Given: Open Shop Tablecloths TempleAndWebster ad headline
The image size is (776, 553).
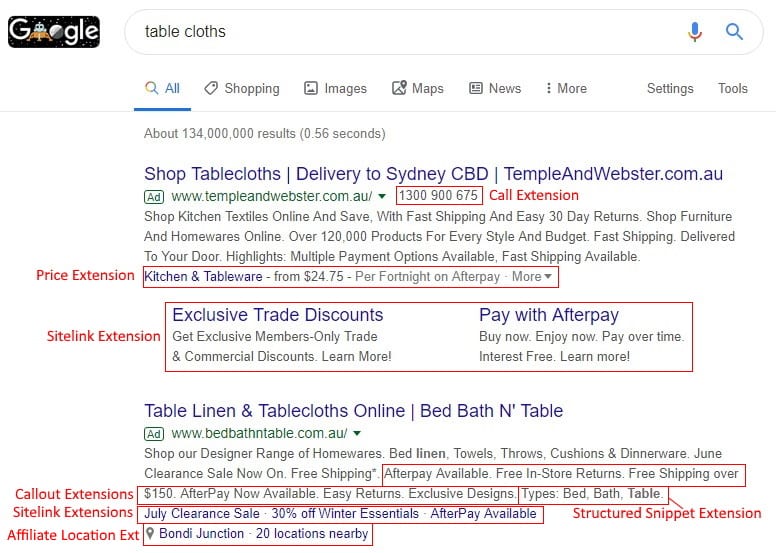Looking at the screenshot, I should click(x=434, y=174).
